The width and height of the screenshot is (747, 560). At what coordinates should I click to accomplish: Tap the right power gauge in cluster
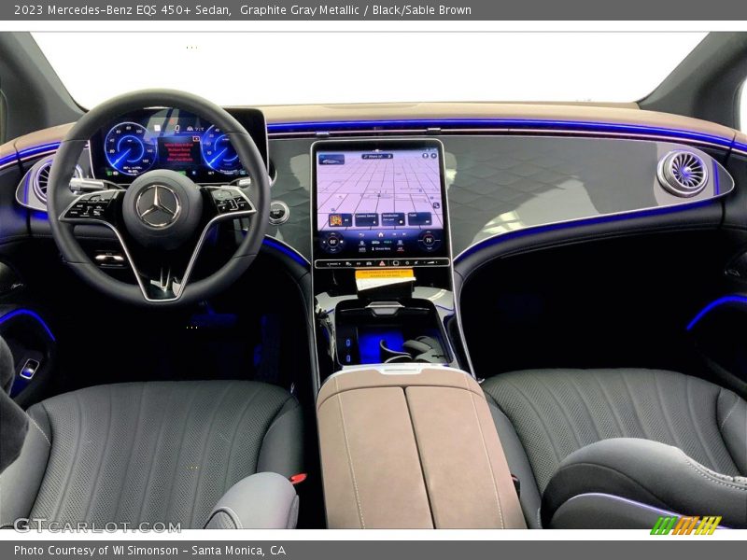coord(220,150)
